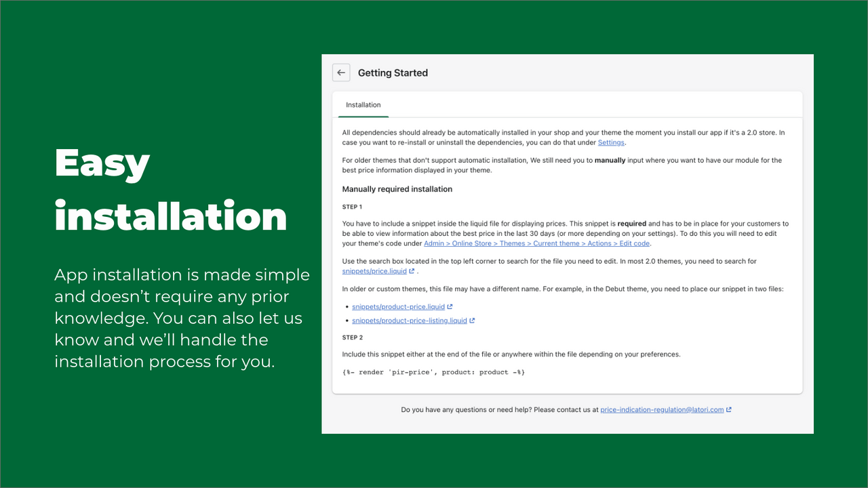868x488 pixels.
Task: Click the Getting Started page title
Action: pos(393,73)
